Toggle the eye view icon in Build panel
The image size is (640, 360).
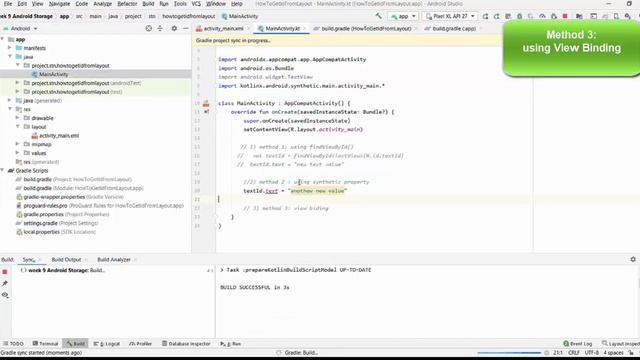click(5, 295)
